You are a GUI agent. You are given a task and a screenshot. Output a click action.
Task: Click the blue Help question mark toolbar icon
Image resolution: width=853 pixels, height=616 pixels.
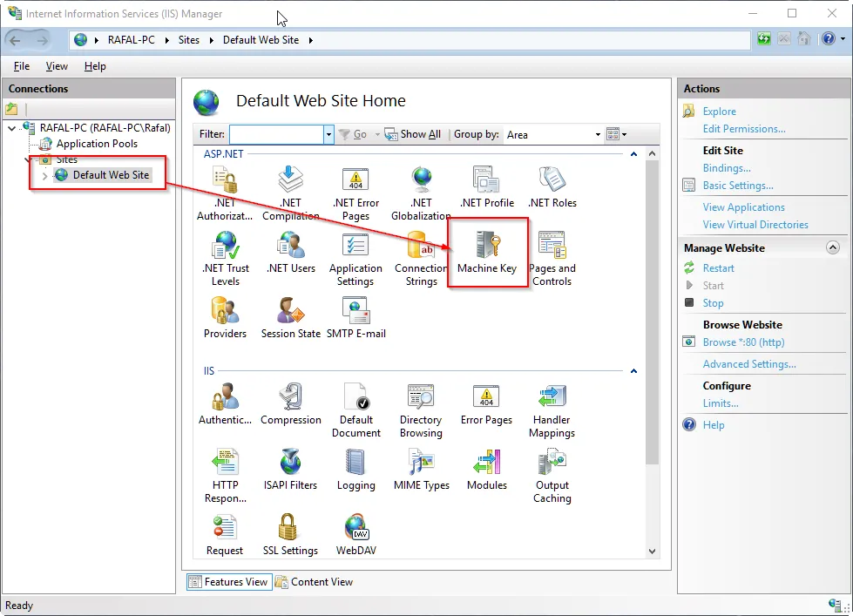pos(828,38)
